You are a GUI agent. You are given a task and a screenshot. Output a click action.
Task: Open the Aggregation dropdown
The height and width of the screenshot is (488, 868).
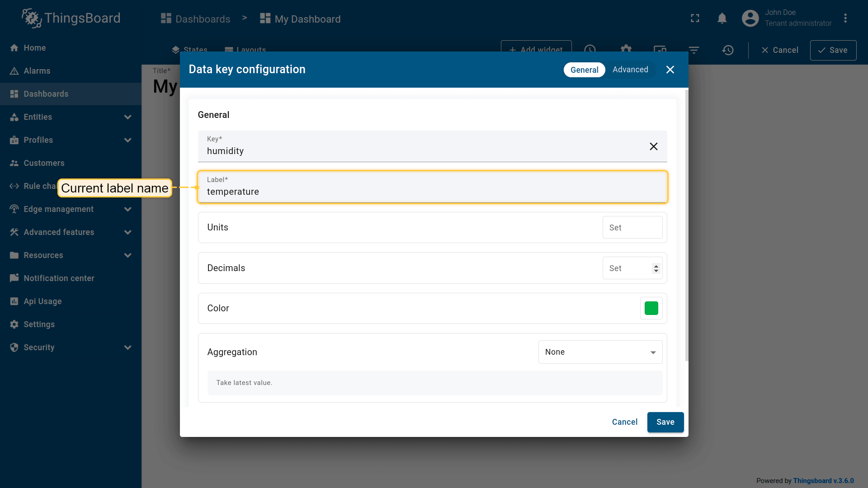coord(600,352)
